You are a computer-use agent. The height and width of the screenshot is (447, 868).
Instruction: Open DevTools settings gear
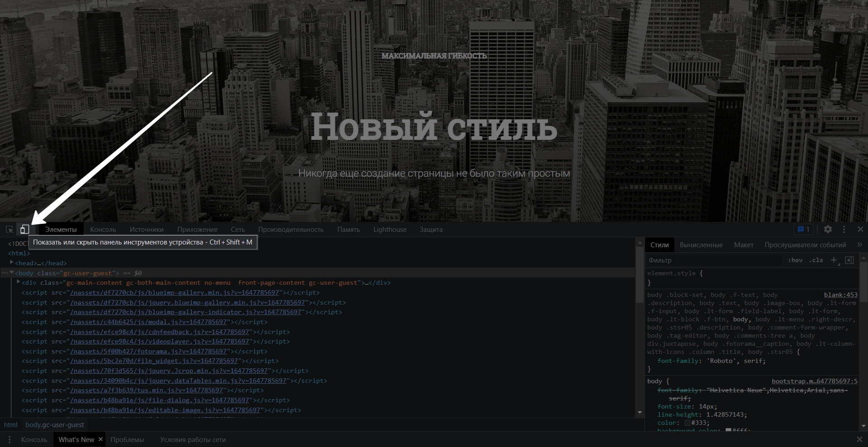(x=828, y=229)
